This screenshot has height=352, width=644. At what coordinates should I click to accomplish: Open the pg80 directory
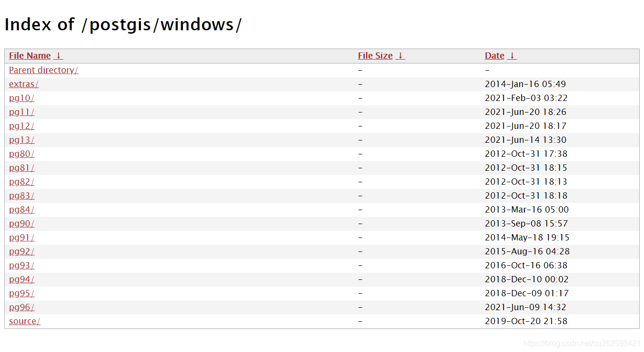(21, 153)
